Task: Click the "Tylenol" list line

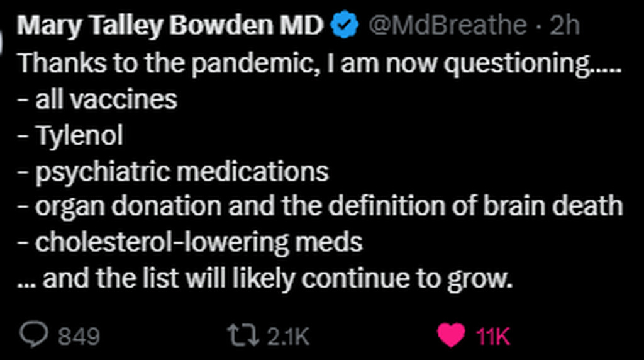Action: [x=79, y=135]
